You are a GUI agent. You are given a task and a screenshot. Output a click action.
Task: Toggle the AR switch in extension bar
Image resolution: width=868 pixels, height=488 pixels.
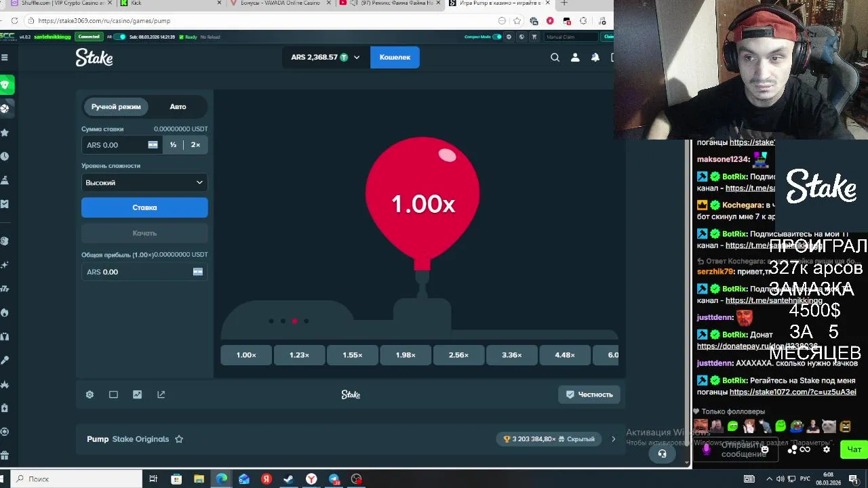pos(119,37)
